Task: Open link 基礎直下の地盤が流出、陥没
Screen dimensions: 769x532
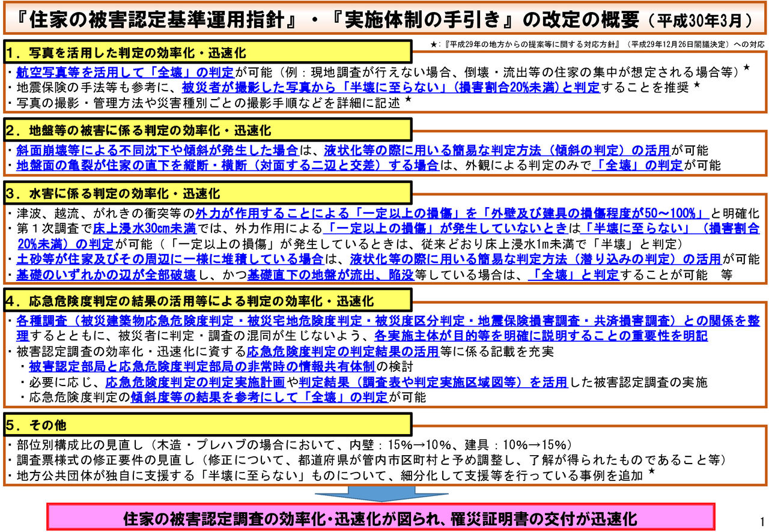Action: (x=324, y=275)
